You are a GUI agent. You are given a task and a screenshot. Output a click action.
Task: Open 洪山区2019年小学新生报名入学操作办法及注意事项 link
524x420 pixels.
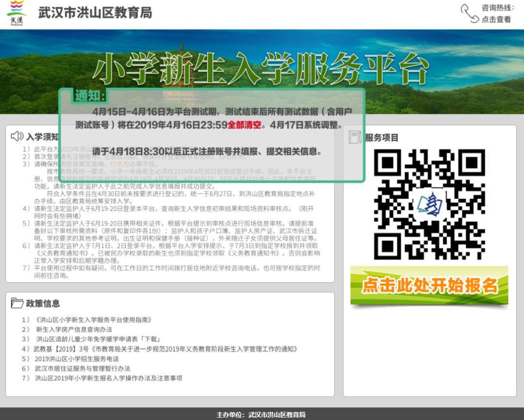(x=109, y=378)
